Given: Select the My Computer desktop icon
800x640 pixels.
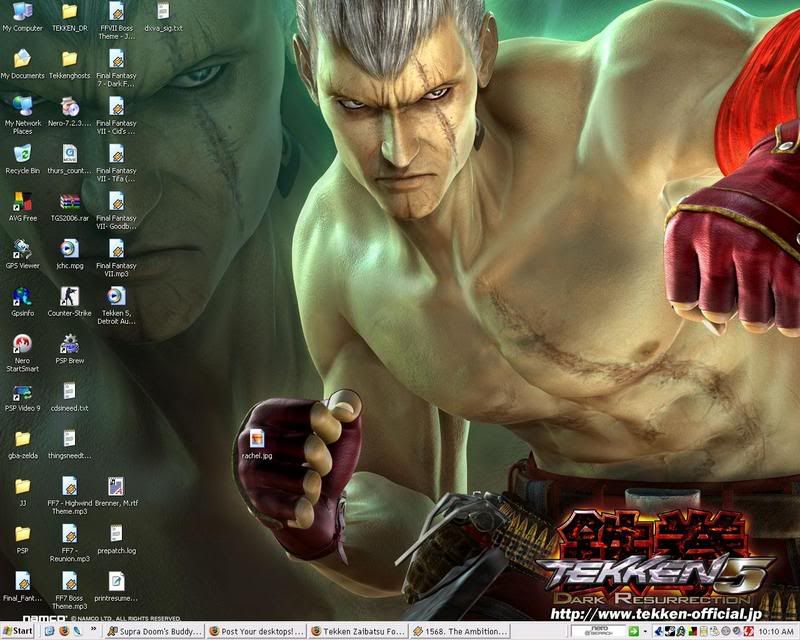Looking at the screenshot, I should 22,17.
